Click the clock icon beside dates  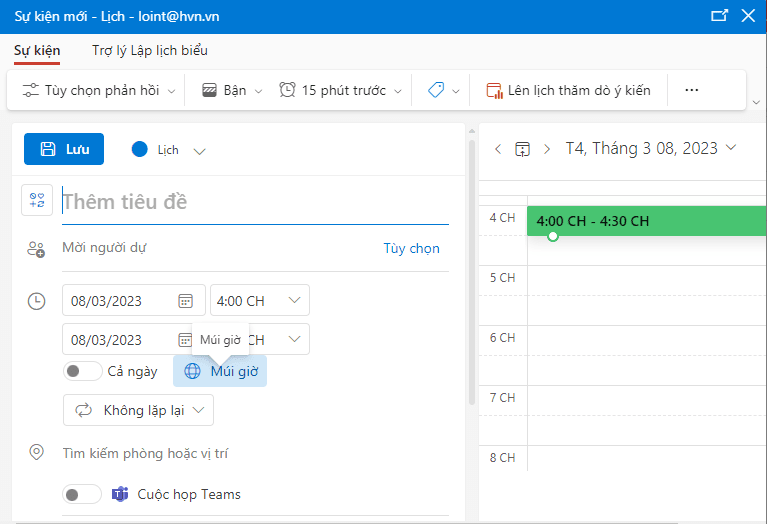click(x=37, y=301)
